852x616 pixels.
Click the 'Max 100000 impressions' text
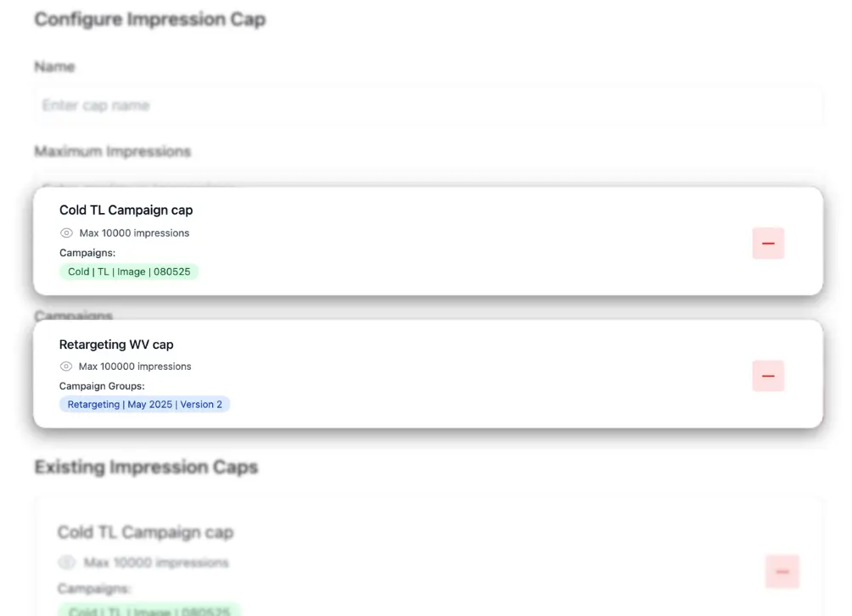135,367
